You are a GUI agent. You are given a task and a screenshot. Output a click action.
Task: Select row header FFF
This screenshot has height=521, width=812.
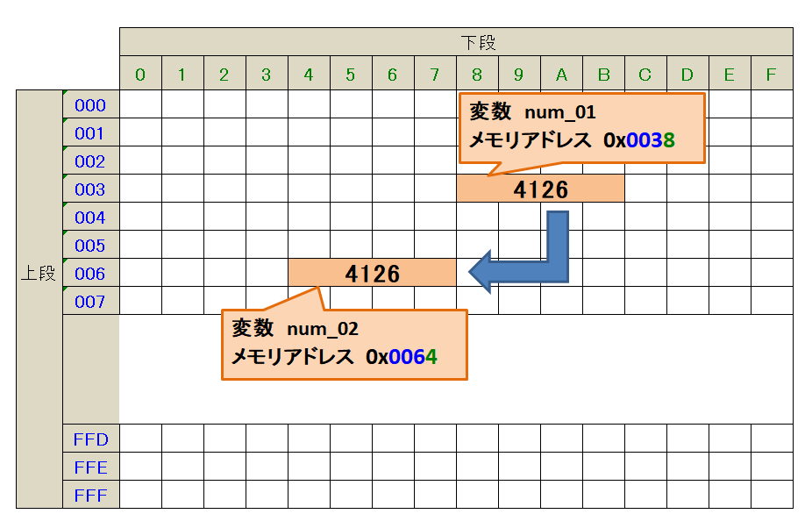pos(90,495)
